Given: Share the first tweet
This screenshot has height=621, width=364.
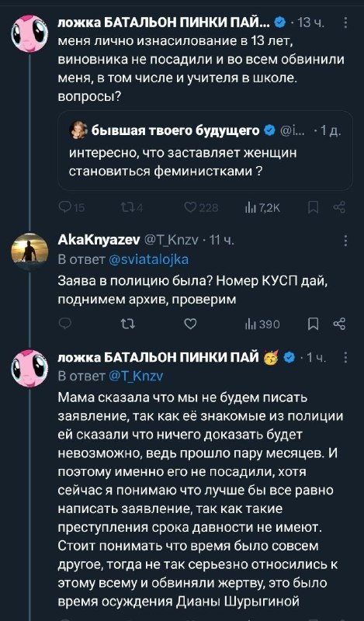Looking at the screenshot, I should coord(339,207).
